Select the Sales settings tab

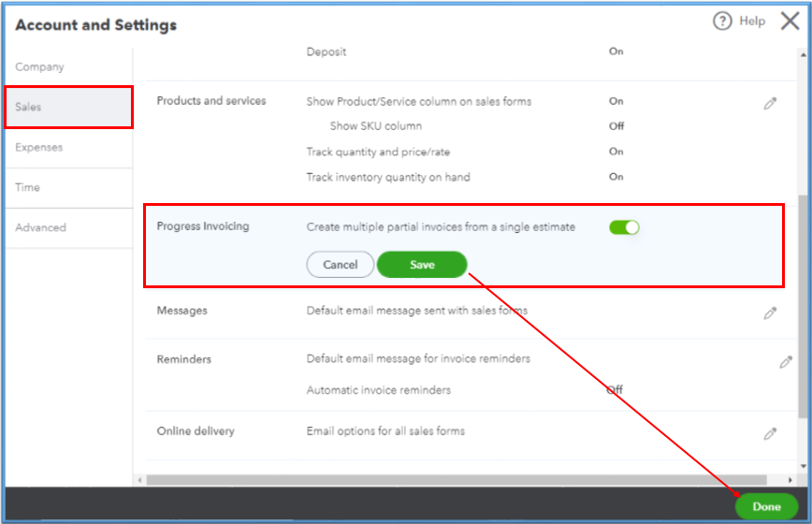[67, 108]
